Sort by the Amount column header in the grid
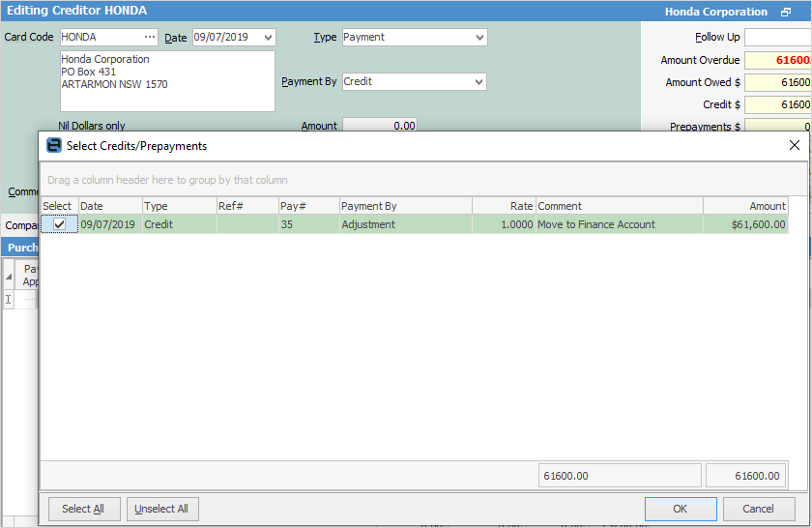The width and height of the screenshot is (812, 528). [745, 206]
